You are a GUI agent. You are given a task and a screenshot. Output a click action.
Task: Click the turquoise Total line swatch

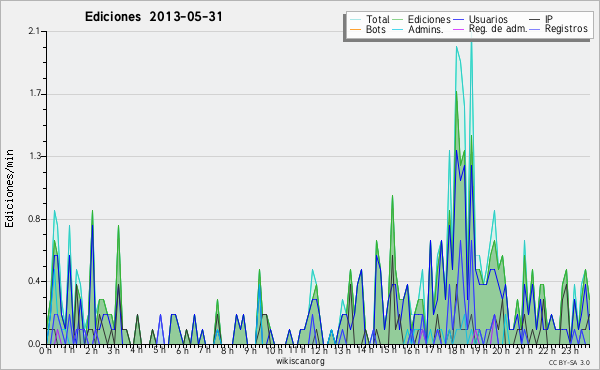355,20
